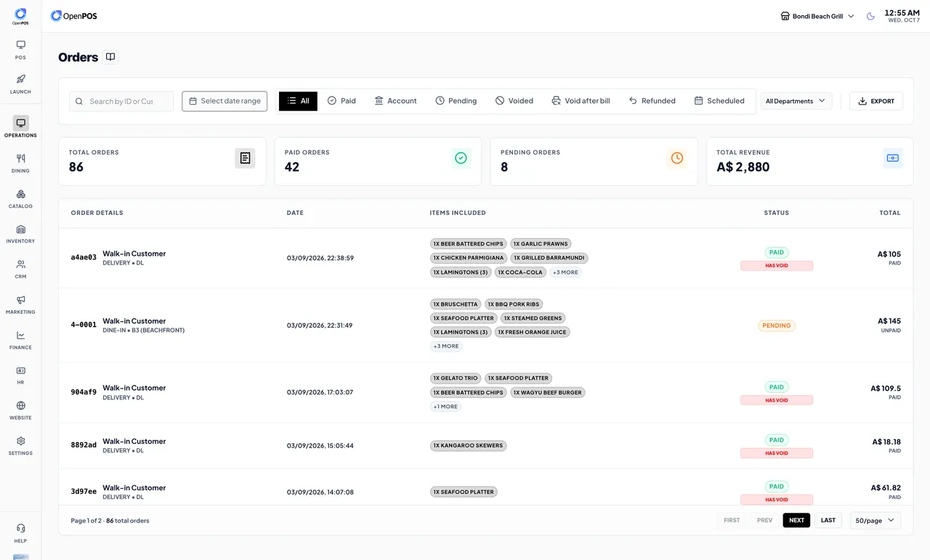Filter orders by Paid
The height and width of the screenshot is (560, 930).
pyautogui.click(x=341, y=101)
